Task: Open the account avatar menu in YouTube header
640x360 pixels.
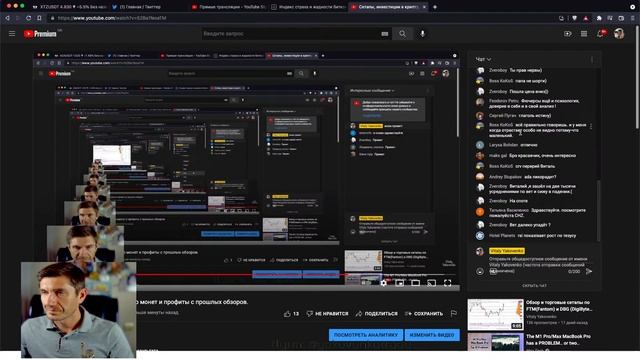Action: [619, 34]
